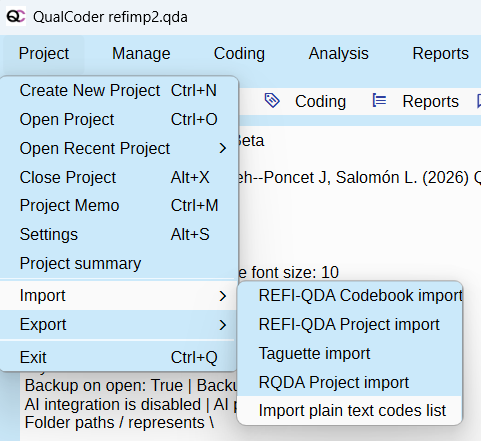Open the Analysis menu

point(338,54)
